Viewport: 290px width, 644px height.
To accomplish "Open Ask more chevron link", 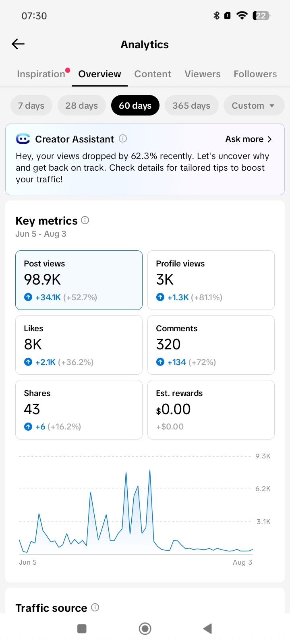I will [x=249, y=139].
